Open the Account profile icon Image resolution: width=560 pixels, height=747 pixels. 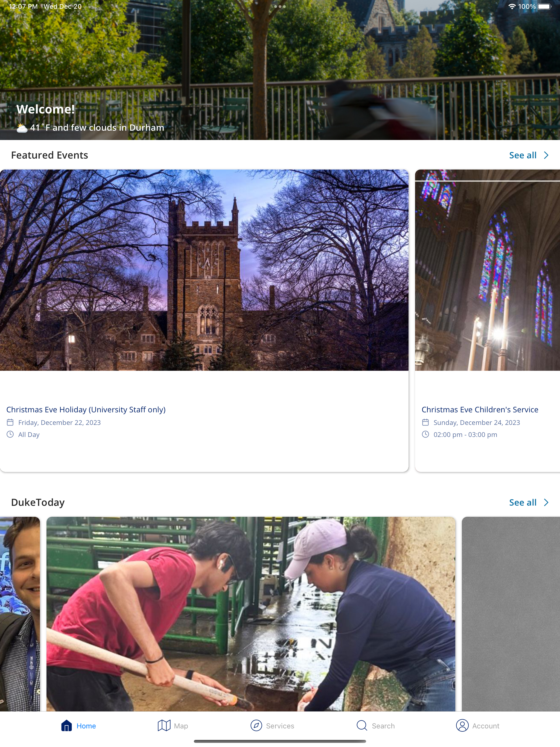click(x=462, y=725)
